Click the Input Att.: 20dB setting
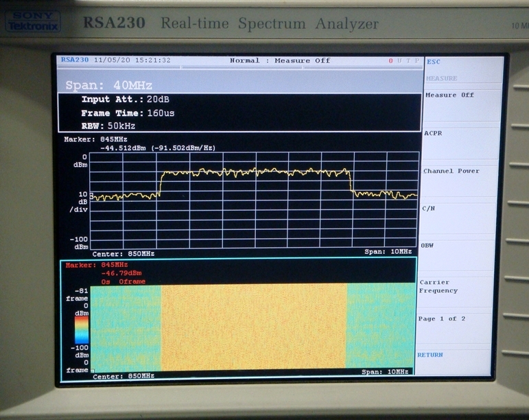The image size is (529, 420). [x=125, y=100]
